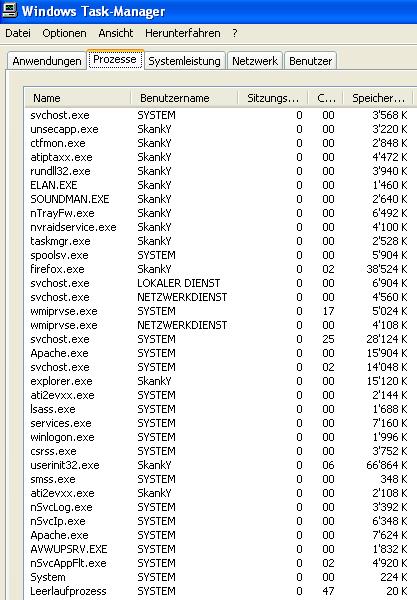Select the Apache.exe row using 7'624 K
The image size is (417, 600).
point(219,535)
